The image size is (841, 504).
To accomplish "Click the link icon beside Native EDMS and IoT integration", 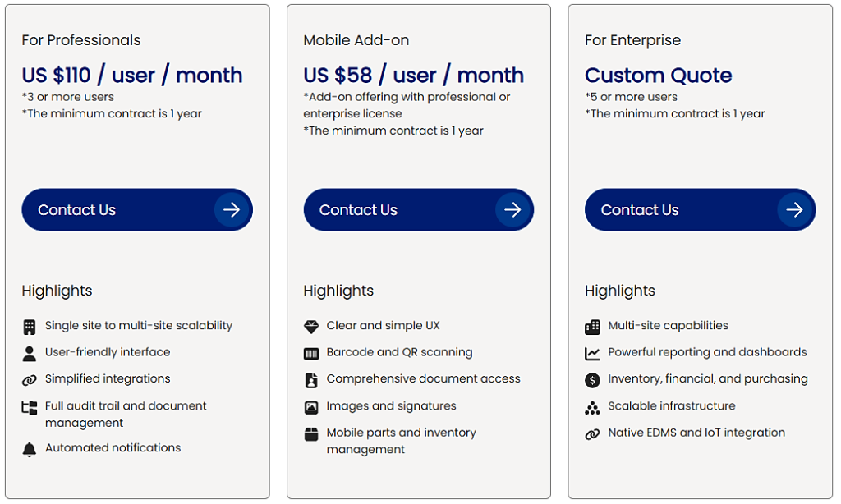I will [592, 433].
